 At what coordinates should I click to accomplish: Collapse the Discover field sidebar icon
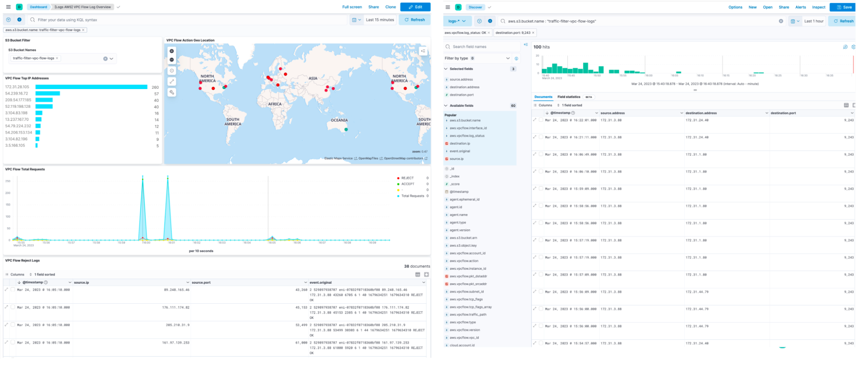[525, 45]
